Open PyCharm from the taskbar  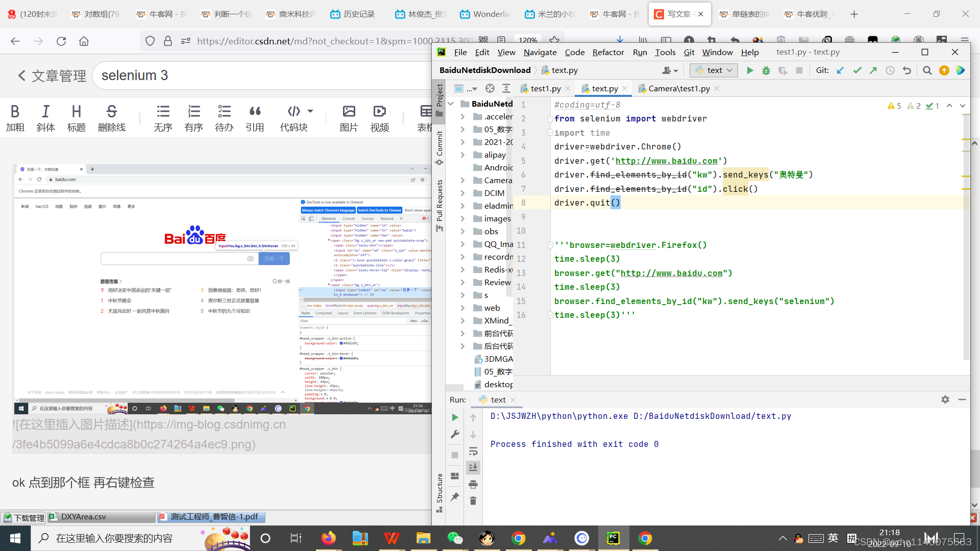pyautogui.click(x=613, y=538)
